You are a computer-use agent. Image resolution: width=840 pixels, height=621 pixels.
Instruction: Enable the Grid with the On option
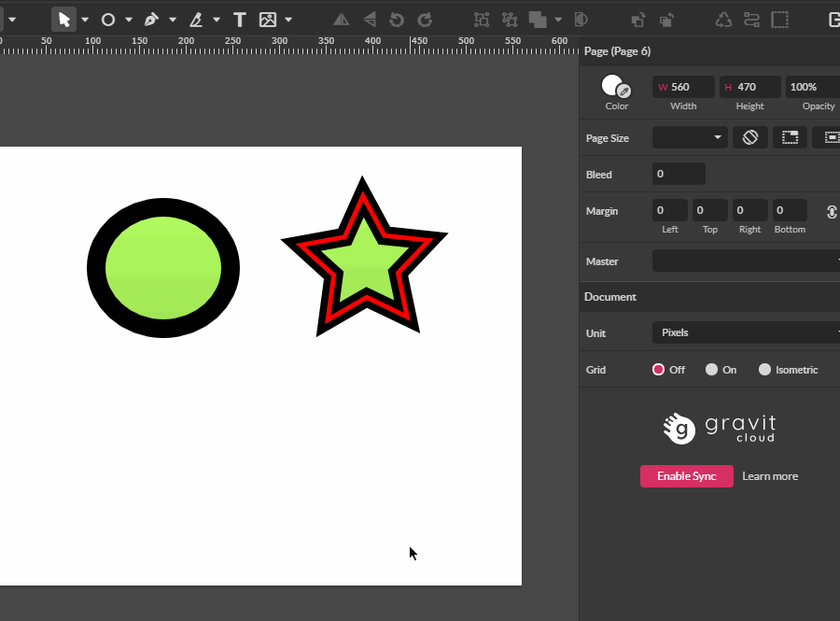[x=709, y=369]
